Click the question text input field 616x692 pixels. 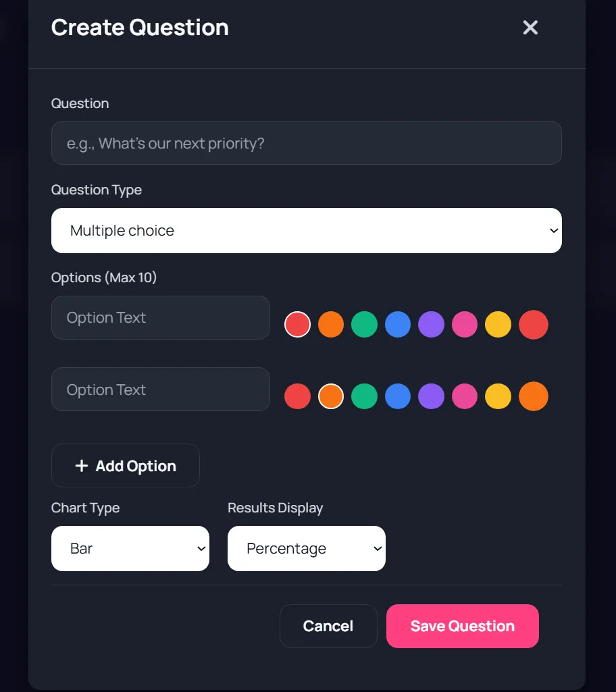306,142
